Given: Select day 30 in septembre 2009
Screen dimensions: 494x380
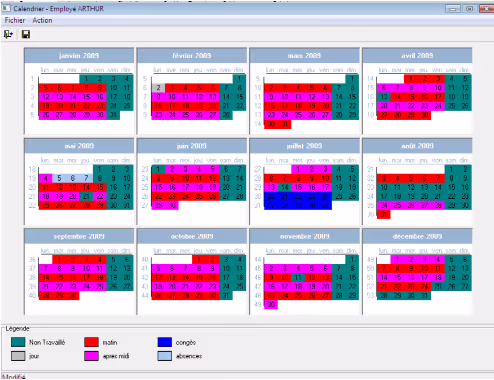Looking at the screenshot, I should pos(72,295).
